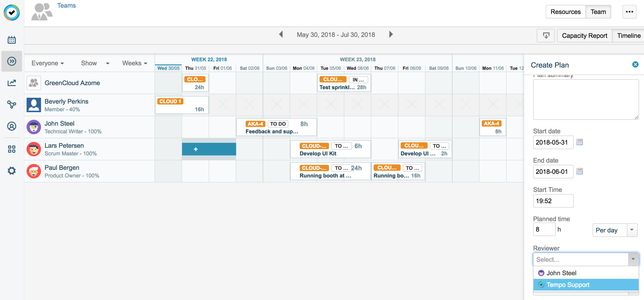
Task: Switch to Resources view
Action: pyautogui.click(x=565, y=12)
